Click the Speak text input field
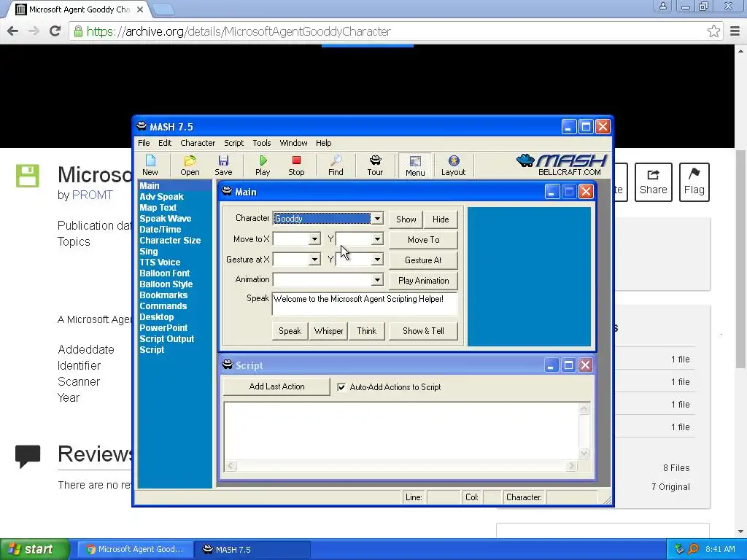The width and height of the screenshot is (747, 560). coord(365,304)
